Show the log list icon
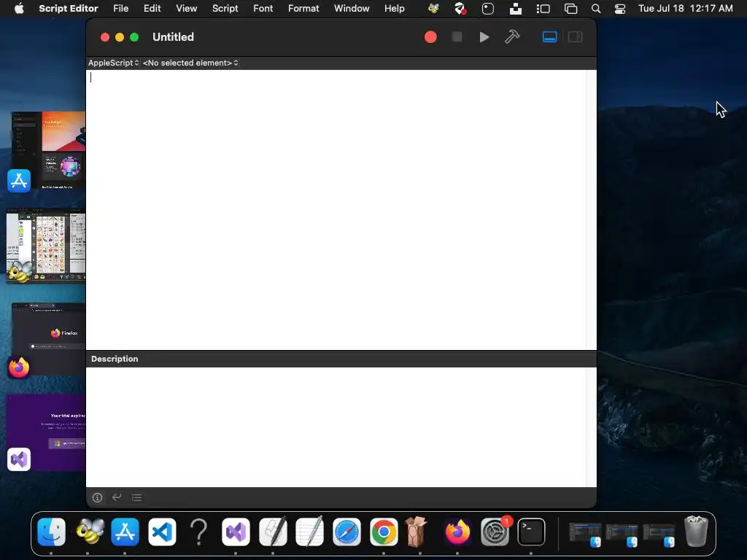Viewport: 747px width, 560px height. click(x=136, y=497)
